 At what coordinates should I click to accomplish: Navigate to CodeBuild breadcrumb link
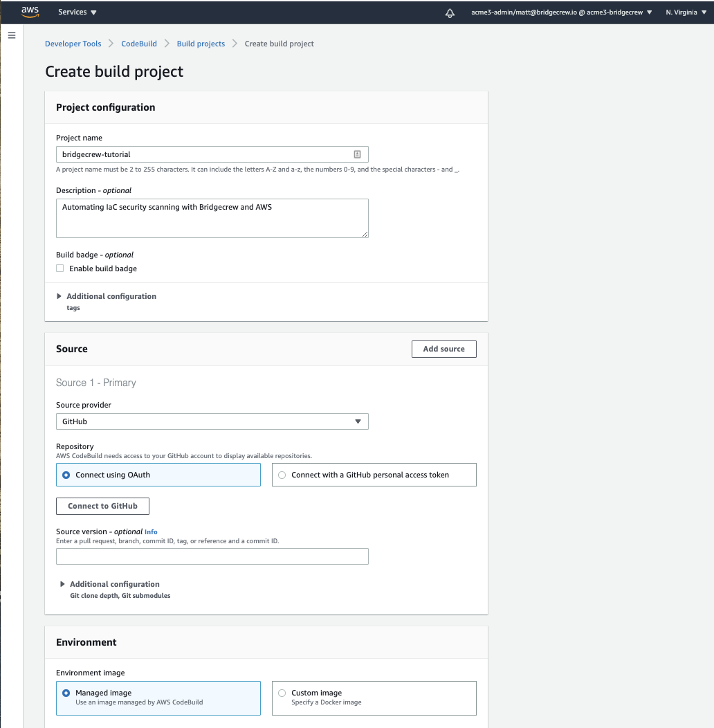coord(139,44)
